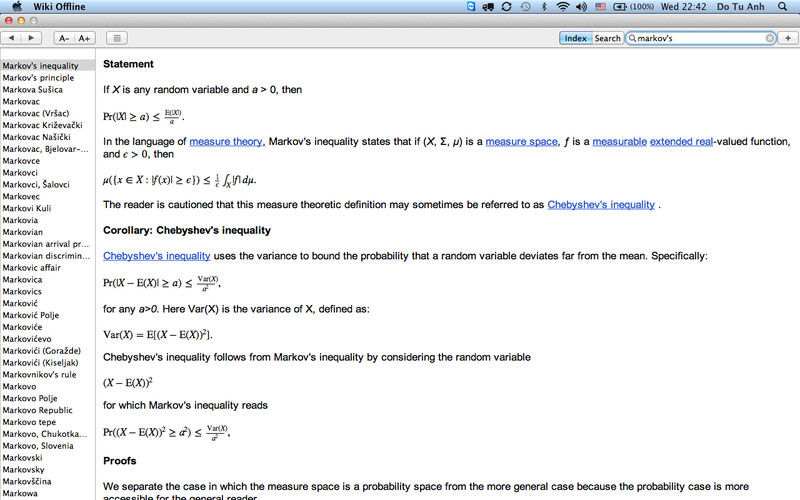Follow the measure space link
The width and height of the screenshot is (800, 500).
pyautogui.click(x=521, y=142)
